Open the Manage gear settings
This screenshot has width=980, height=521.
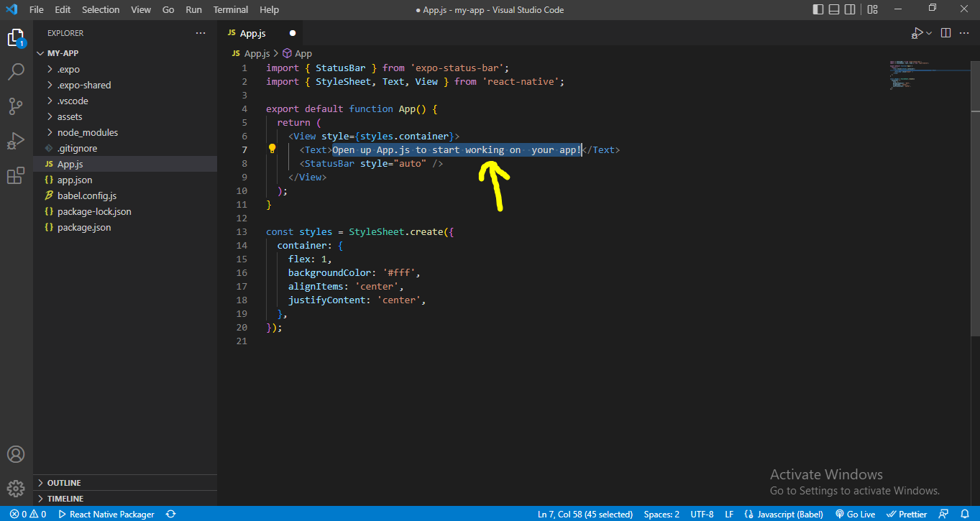(16, 489)
